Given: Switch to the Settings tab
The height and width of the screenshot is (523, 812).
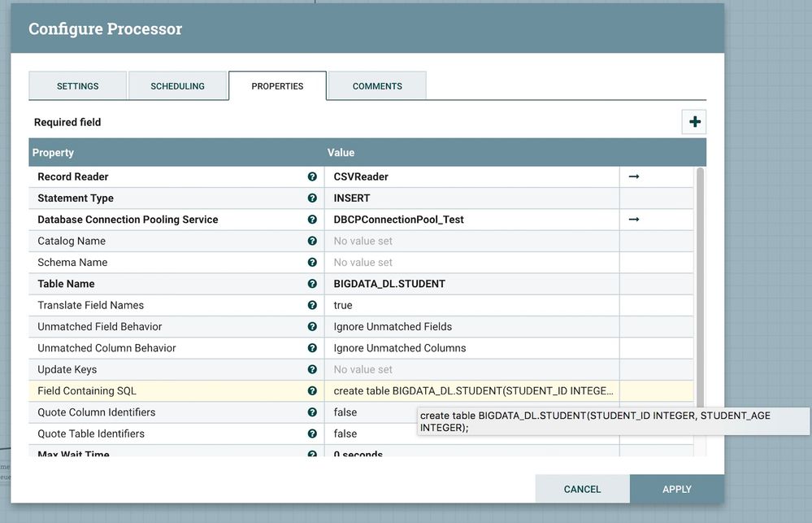Looking at the screenshot, I should [x=78, y=86].
